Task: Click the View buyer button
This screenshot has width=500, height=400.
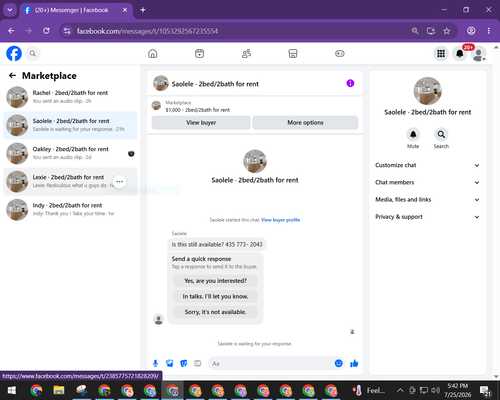Action: coord(201,123)
